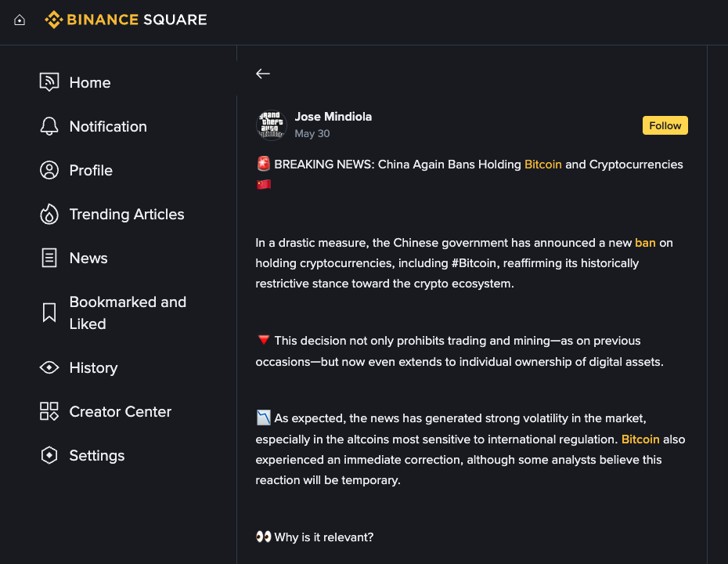Screen dimensions: 728x564
Task: Click the yellow 'ban' link
Action: pyautogui.click(x=645, y=243)
